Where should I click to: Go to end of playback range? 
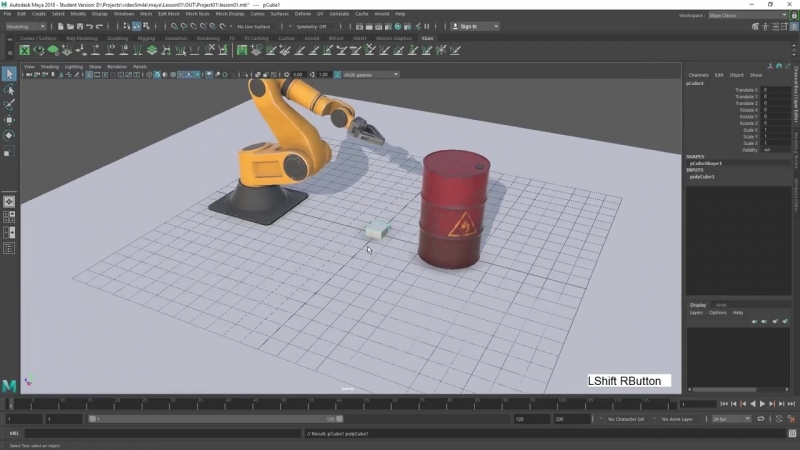(791, 404)
